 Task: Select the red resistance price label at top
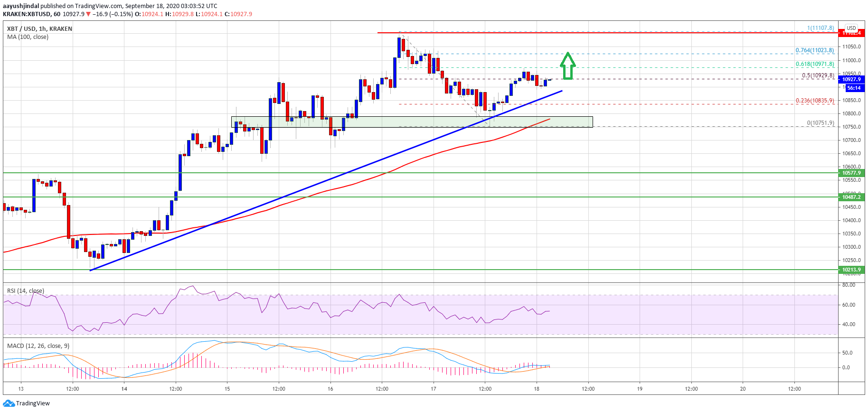pyautogui.click(x=851, y=33)
